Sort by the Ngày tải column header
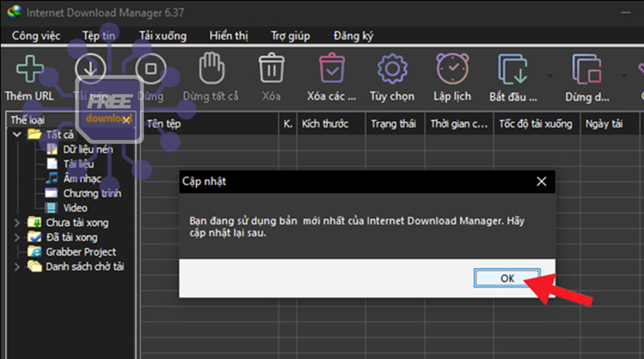644x359 pixels. pyautogui.click(x=610, y=124)
